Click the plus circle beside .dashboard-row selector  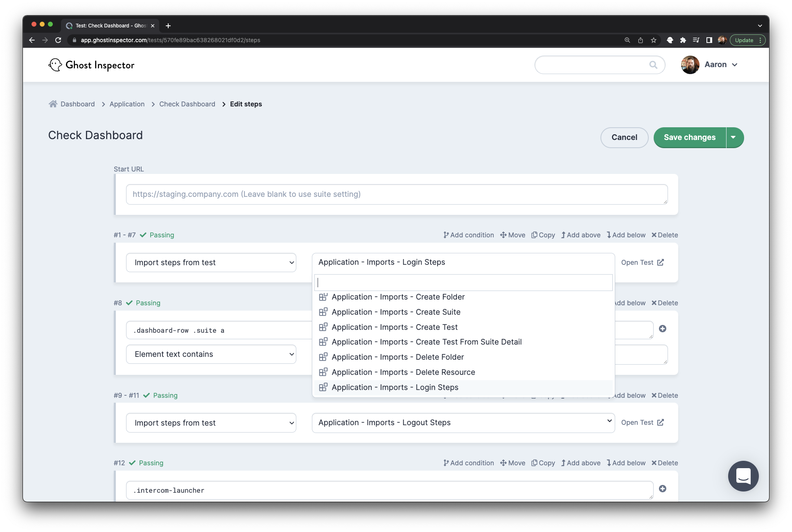click(x=663, y=329)
